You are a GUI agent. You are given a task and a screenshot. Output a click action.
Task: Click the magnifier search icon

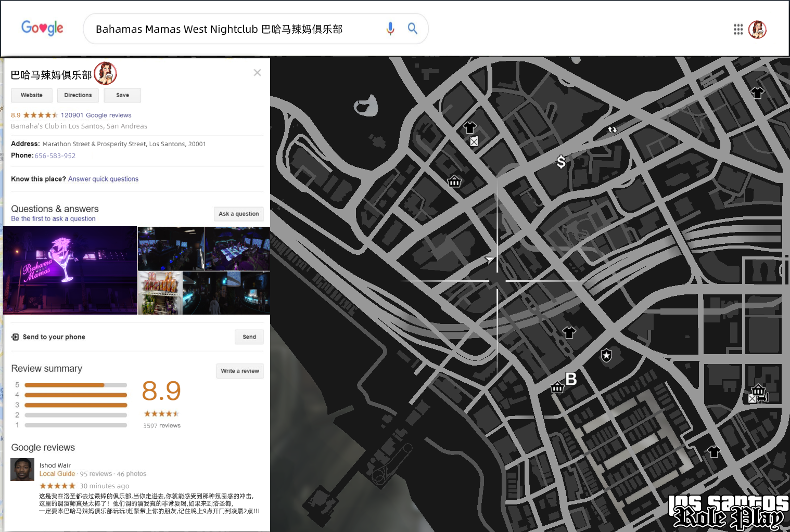[412, 29]
